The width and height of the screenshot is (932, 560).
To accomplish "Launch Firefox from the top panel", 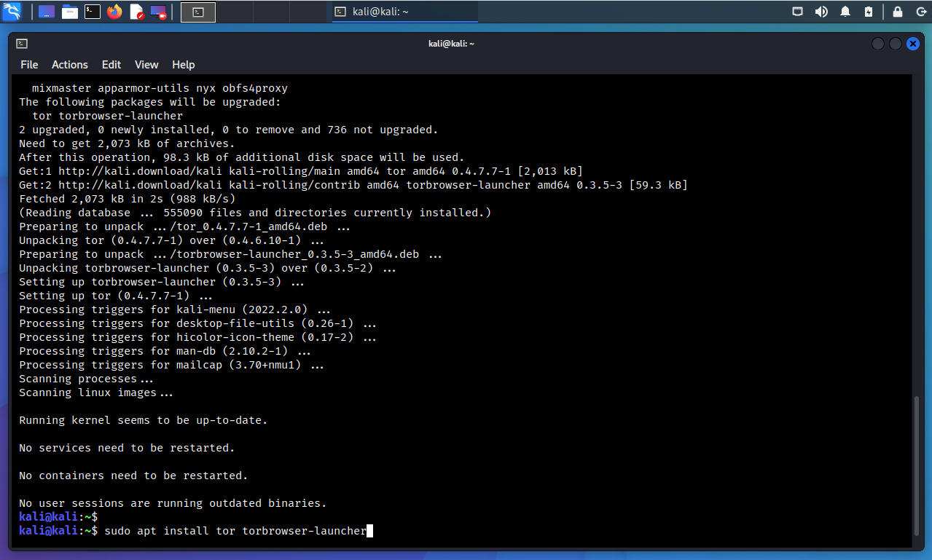I will (114, 12).
